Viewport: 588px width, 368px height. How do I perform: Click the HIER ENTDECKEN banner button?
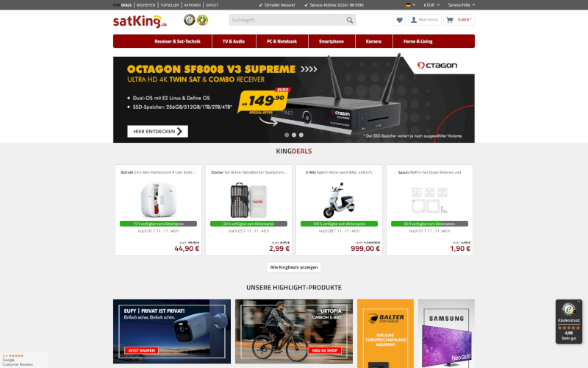tap(157, 132)
